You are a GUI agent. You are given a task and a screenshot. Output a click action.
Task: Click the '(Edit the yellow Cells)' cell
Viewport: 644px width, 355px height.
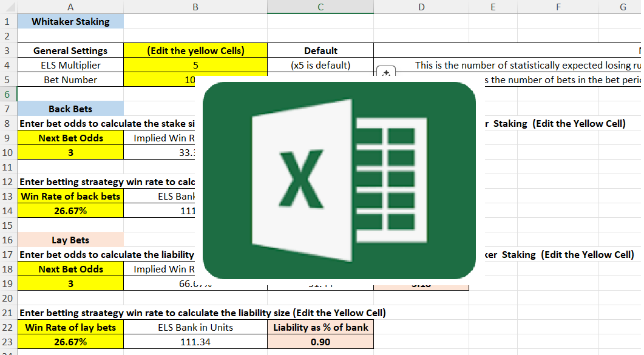point(195,50)
